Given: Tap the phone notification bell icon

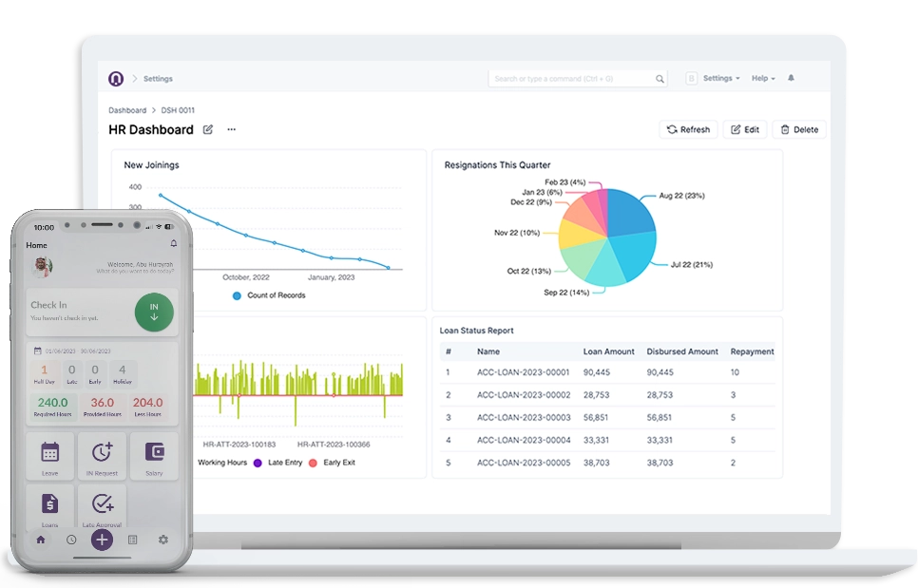Looking at the screenshot, I should click(x=173, y=243).
